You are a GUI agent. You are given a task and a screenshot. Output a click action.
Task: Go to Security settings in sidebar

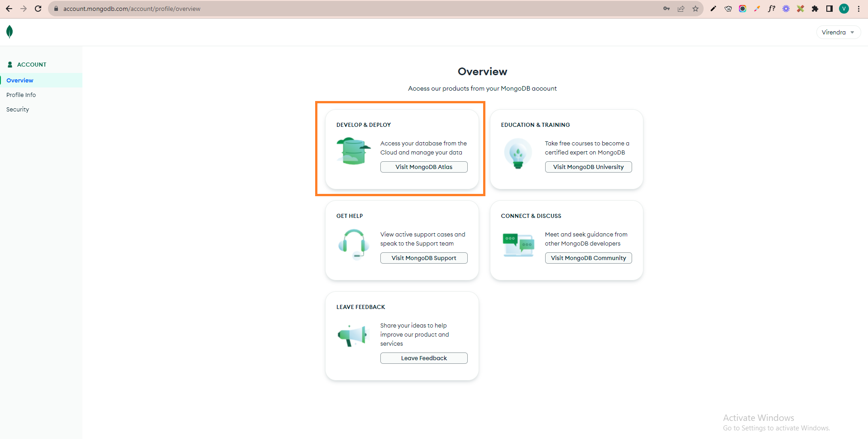point(18,109)
